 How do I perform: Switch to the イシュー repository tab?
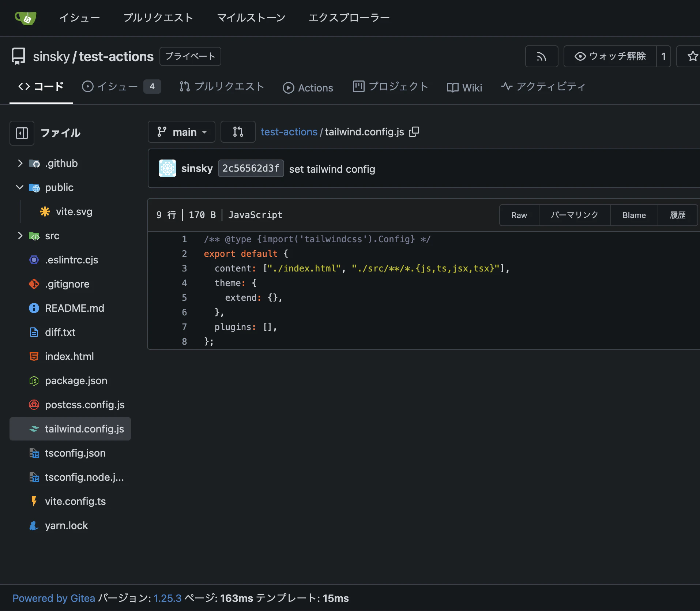(x=121, y=87)
